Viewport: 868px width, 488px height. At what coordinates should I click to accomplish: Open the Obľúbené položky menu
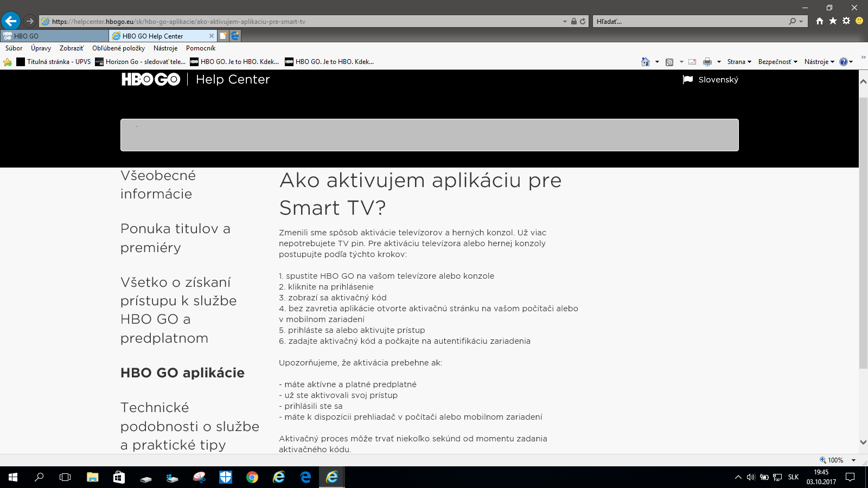(118, 48)
